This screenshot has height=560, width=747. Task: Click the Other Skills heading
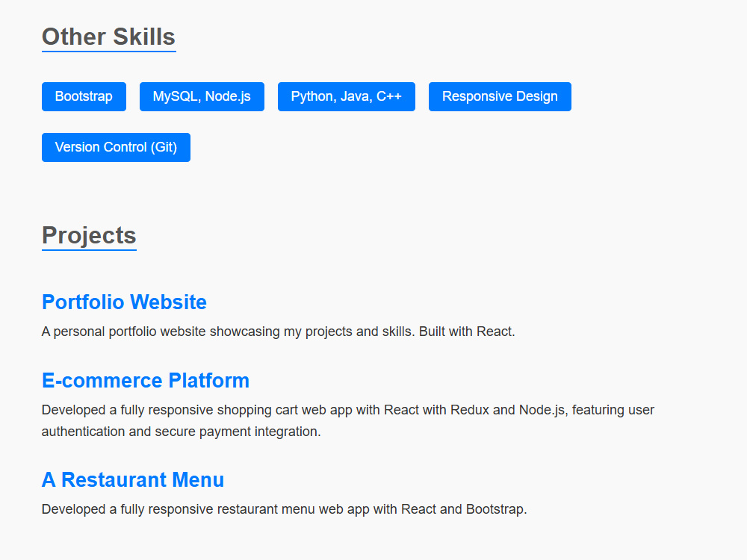click(108, 37)
